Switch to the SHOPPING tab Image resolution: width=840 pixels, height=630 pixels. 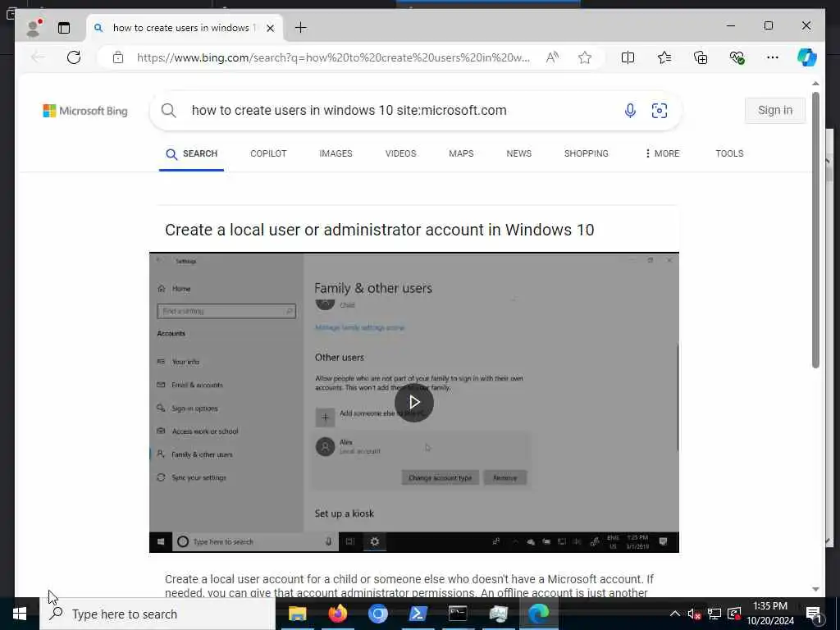pyautogui.click(x=586, y=153)
